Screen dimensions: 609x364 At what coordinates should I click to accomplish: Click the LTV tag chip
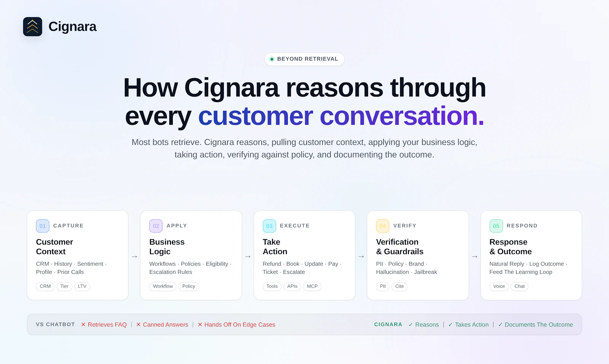pos(82,286)
